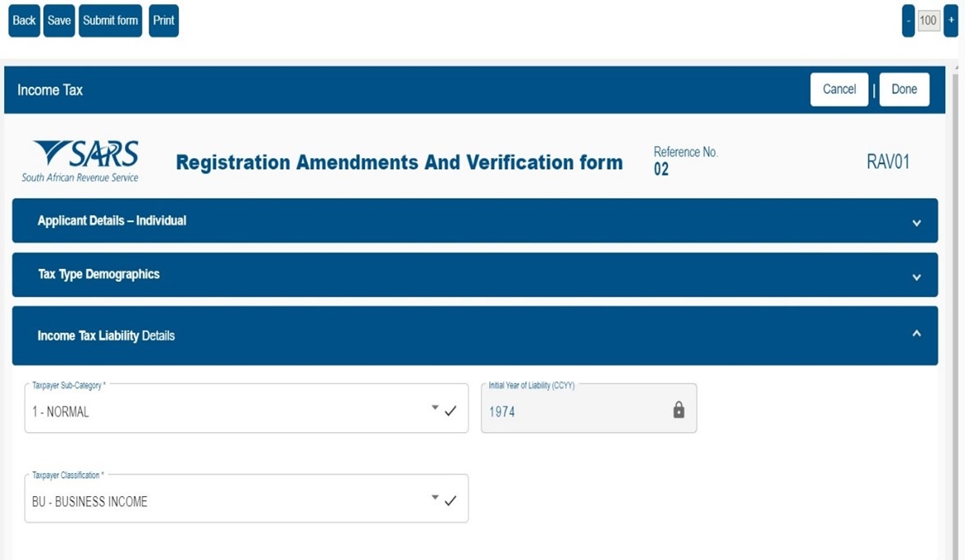Click the SARS logo

click(x=81, y=161)
